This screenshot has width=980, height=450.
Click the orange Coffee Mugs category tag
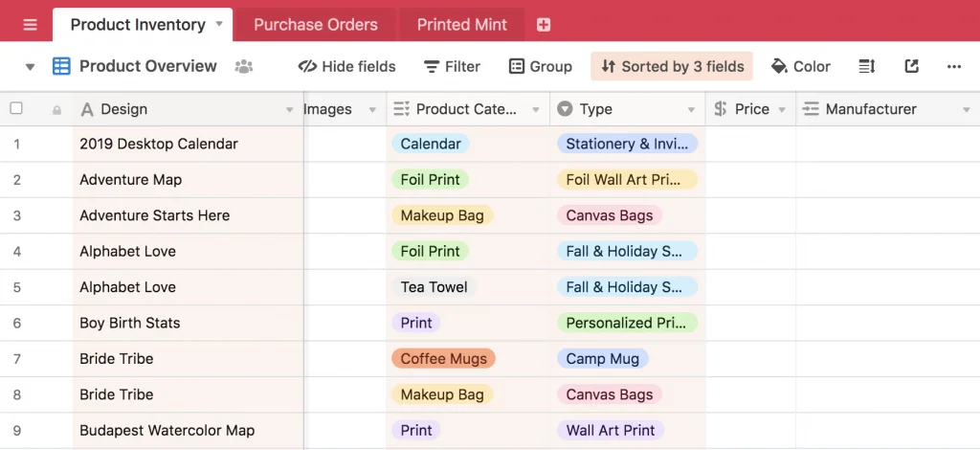(x=443, y=359)
